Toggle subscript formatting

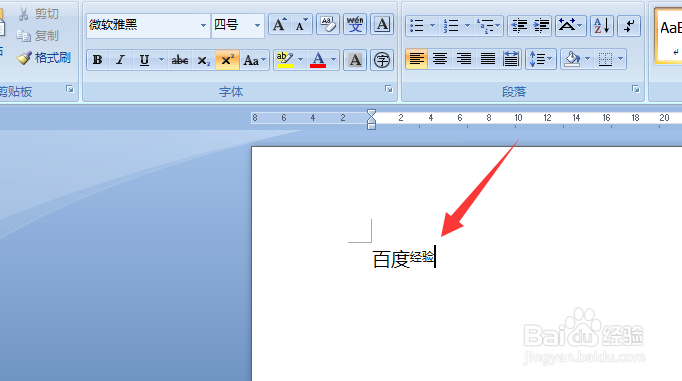tap(204, 60)
